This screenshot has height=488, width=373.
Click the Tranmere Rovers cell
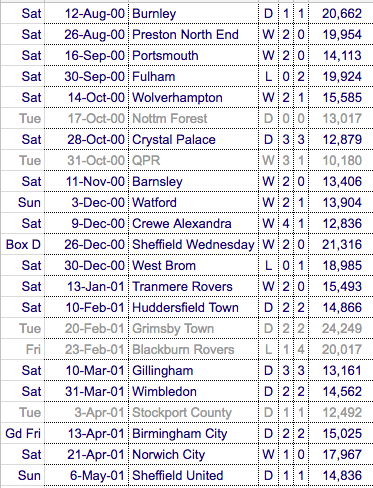[193, 286]
